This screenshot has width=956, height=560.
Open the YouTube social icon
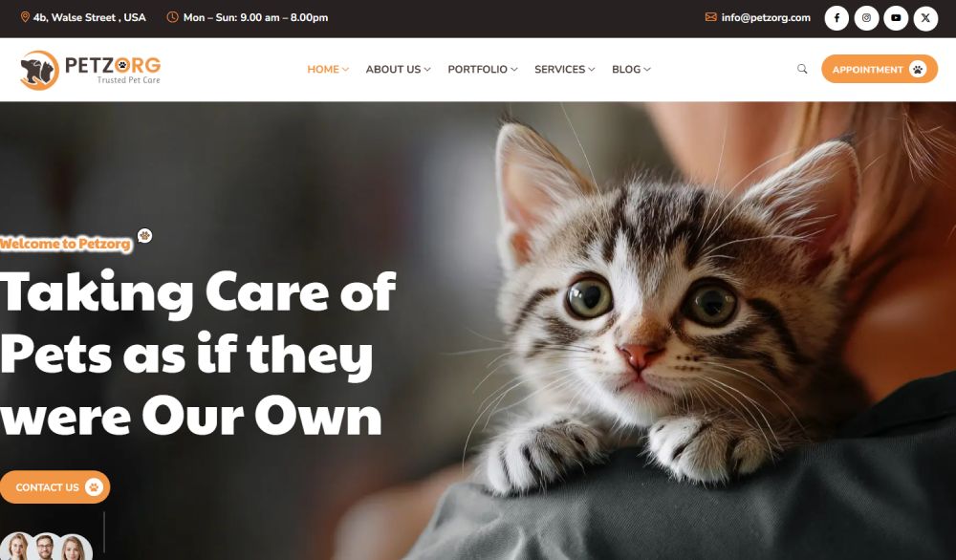coord(896,17)
